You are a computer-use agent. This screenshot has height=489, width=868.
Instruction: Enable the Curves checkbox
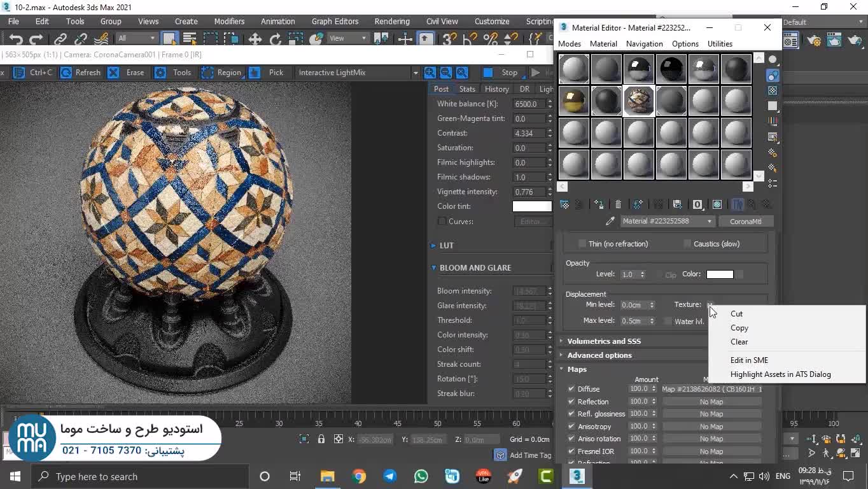(442, 222)
